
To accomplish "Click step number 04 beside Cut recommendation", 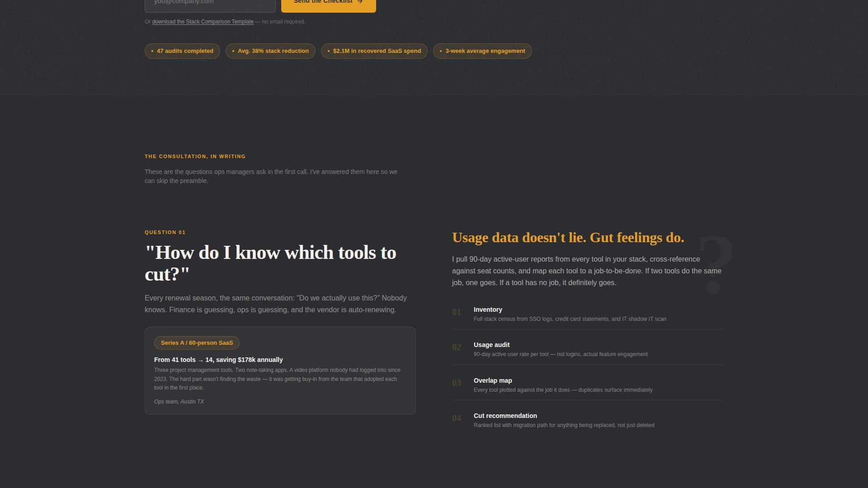I will [457, 418].
